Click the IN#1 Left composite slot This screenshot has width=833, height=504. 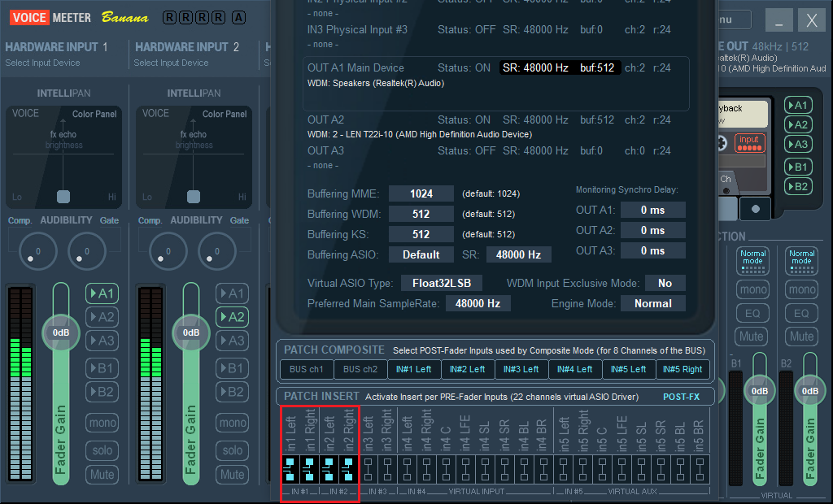[414, 369]
